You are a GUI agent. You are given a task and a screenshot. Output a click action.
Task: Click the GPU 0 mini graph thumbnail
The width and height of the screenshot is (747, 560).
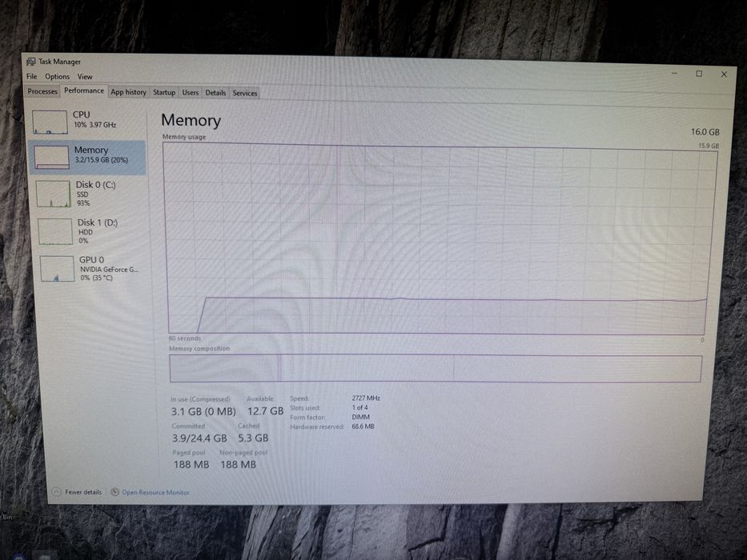(57, 269)
